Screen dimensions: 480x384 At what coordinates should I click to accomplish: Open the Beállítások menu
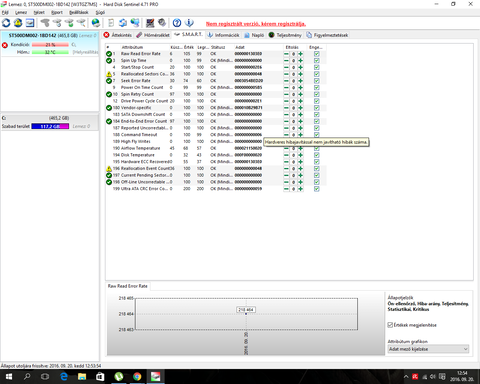79,12
